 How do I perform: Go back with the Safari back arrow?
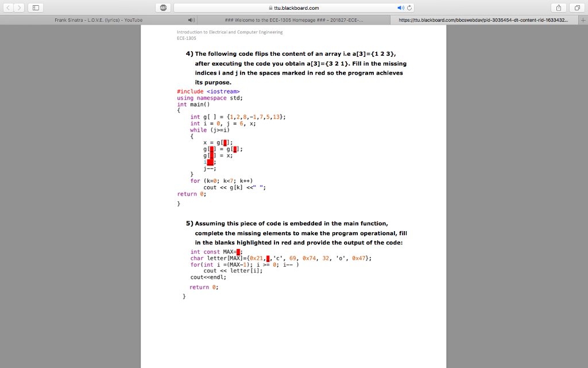click(8, 7)
